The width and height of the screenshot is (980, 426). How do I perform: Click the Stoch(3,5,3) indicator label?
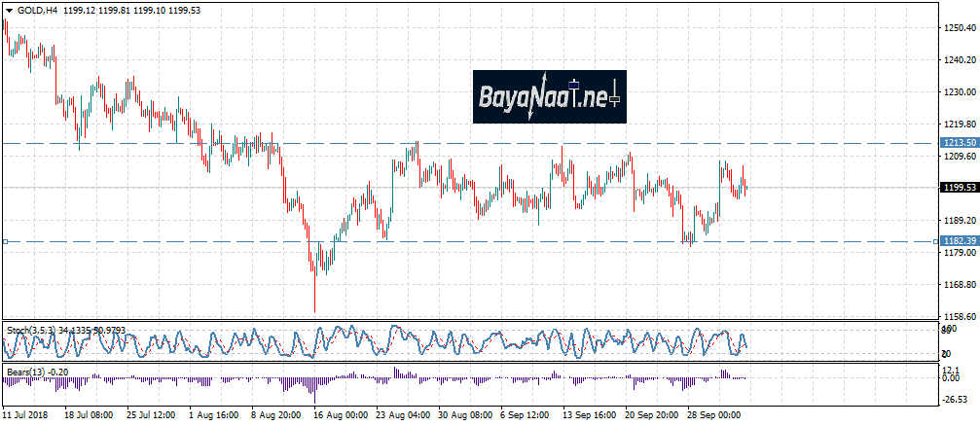click(33, 331)
